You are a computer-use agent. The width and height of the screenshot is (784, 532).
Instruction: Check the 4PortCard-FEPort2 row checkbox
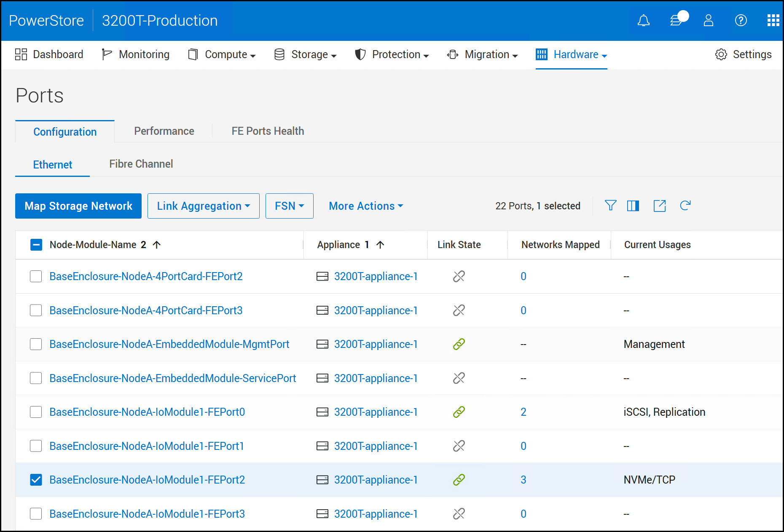36,276
